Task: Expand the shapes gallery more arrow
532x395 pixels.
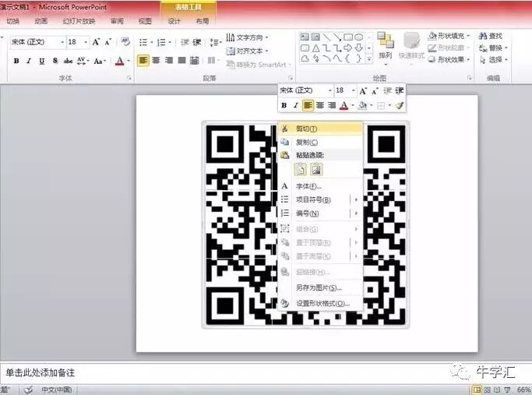Action: tap(369, 59)
